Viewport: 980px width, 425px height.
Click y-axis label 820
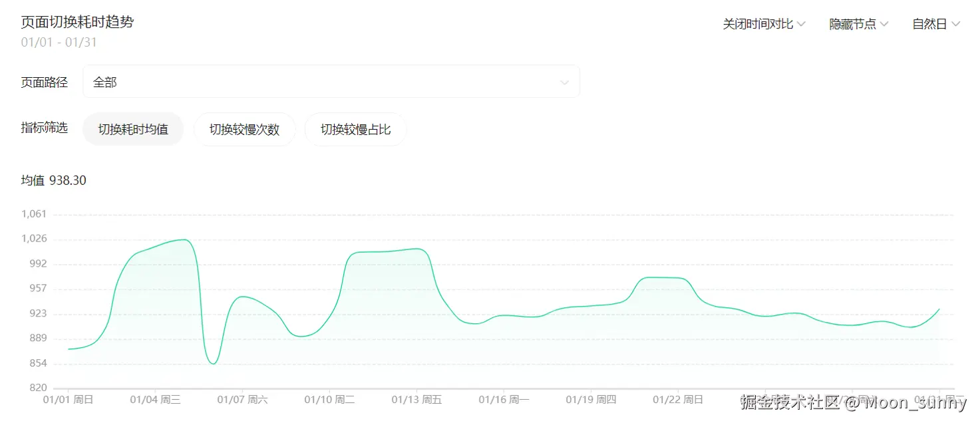(38, 388)
